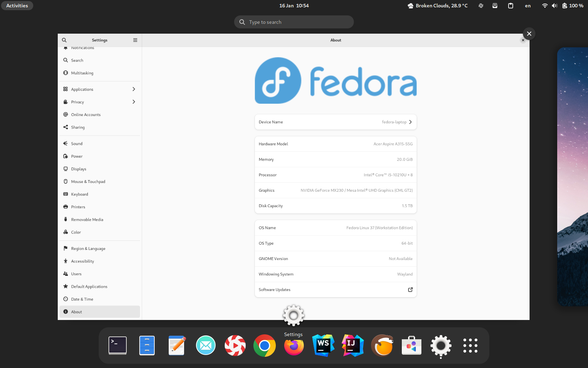
Task: Click the NVIDIA GeForce MX230 graphics value
Action: tap(357, 191)
